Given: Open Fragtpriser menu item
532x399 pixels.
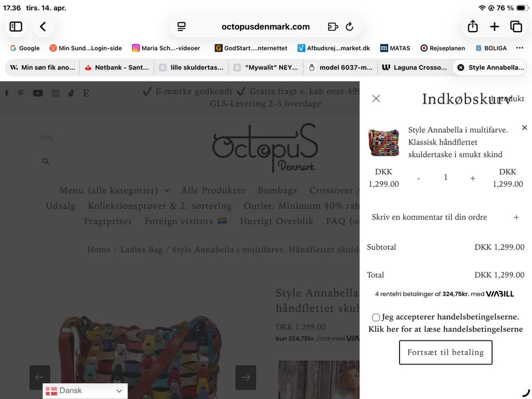Looking at the screenshot, I should click(x=108, y=221).
